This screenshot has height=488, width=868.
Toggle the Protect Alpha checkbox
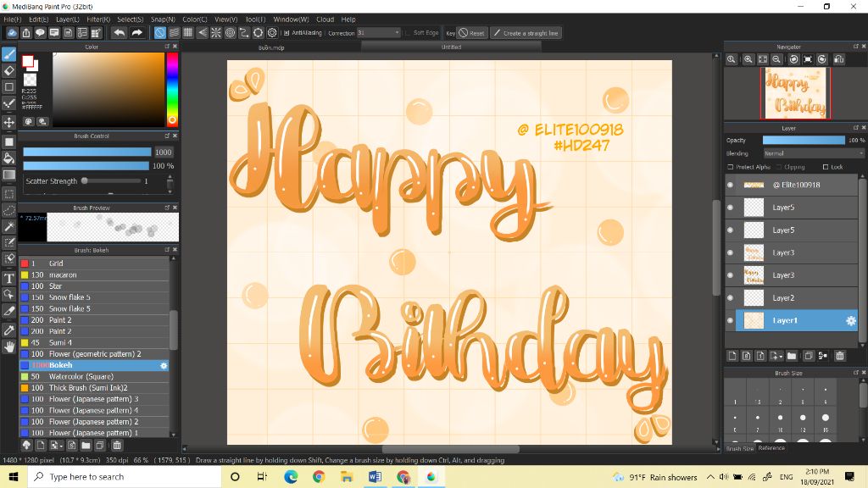(x=730, y=167)
